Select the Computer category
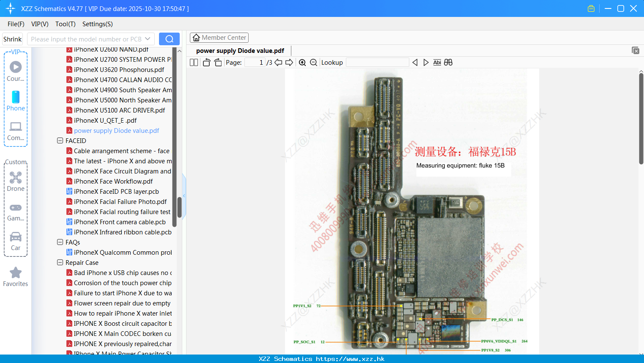644x363 pixels. [16, 131]
